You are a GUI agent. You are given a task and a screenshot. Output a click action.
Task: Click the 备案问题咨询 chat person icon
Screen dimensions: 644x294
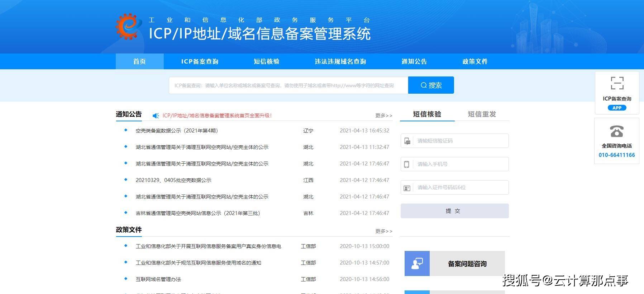point(417,263)
